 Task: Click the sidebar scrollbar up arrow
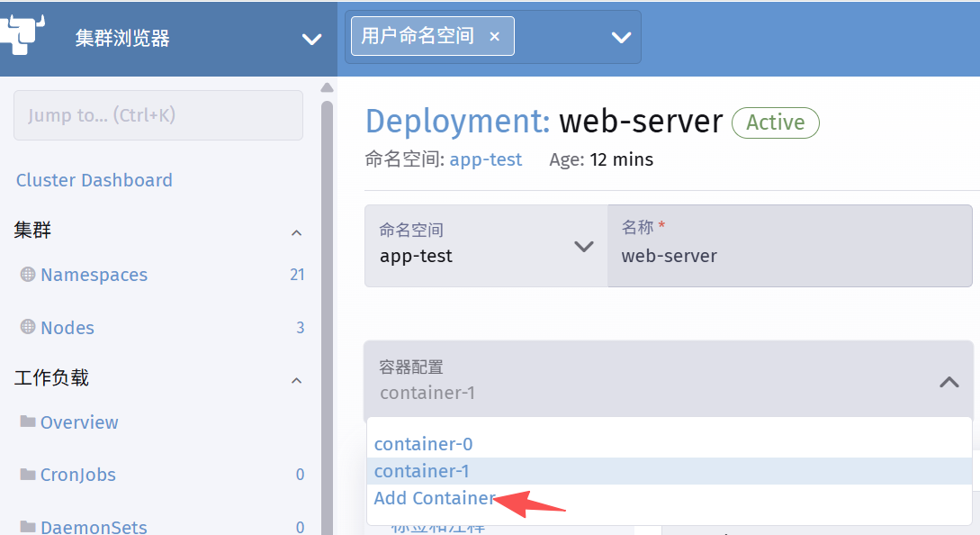tap(327, 87)
